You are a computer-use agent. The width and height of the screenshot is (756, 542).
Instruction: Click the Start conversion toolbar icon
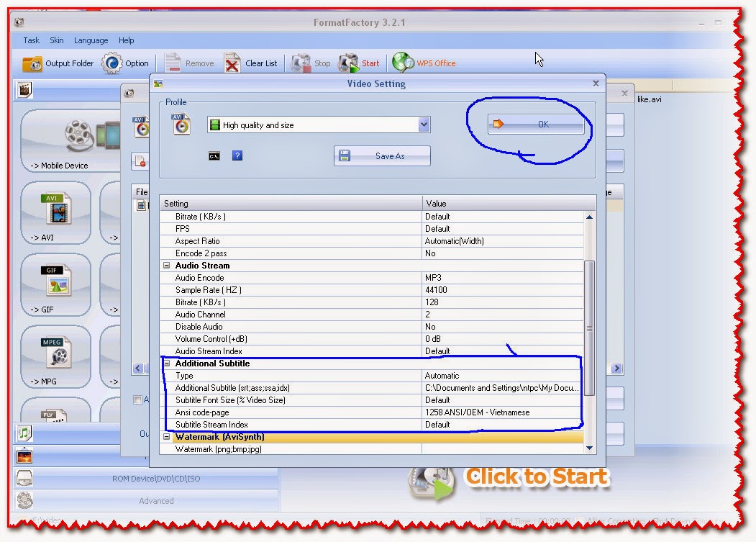tap(347, 63)
